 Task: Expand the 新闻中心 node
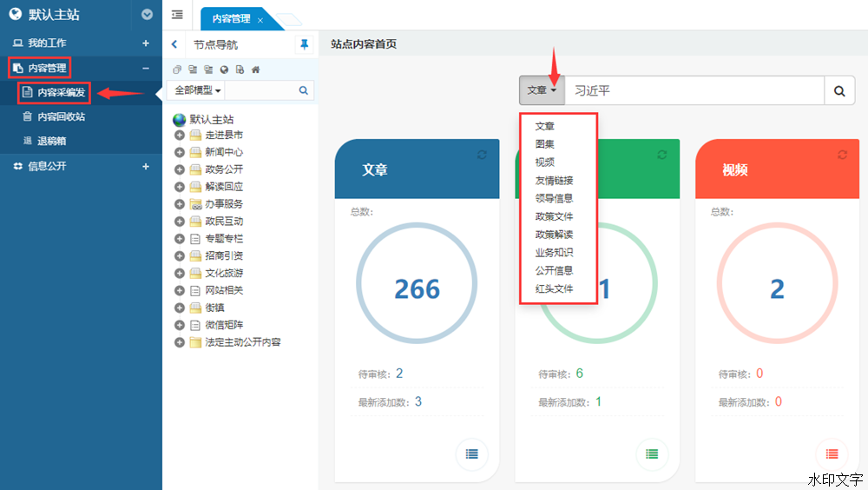tap(180, 152)
